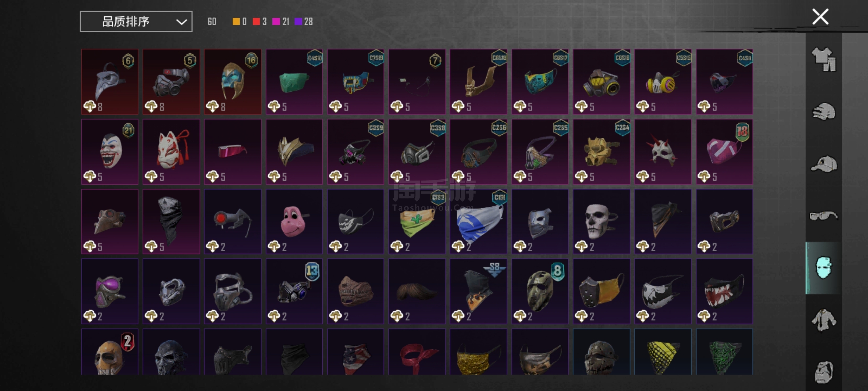
Task: Open the outfit sets category icon
Action: pyautogui.click(x=824, y=59)
